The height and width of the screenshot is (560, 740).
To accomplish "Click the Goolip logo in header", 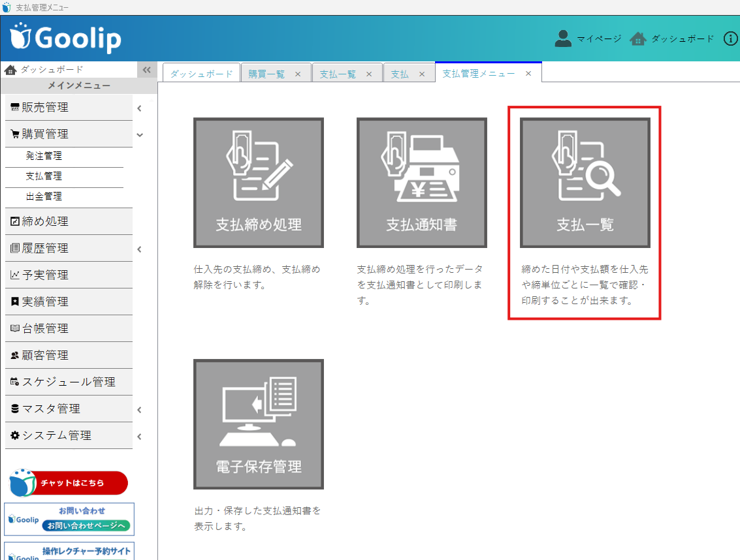I will tap(65, 38).
